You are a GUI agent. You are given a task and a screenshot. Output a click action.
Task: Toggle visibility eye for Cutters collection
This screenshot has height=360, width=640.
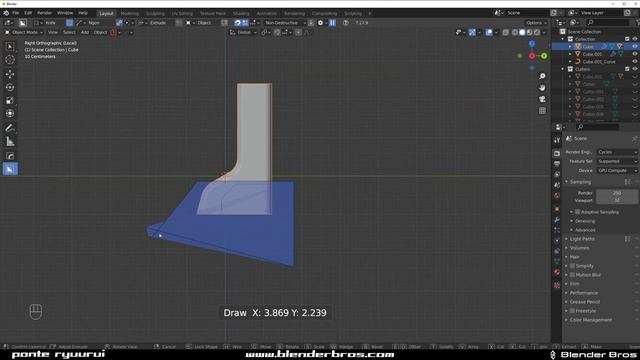(635, 69)
